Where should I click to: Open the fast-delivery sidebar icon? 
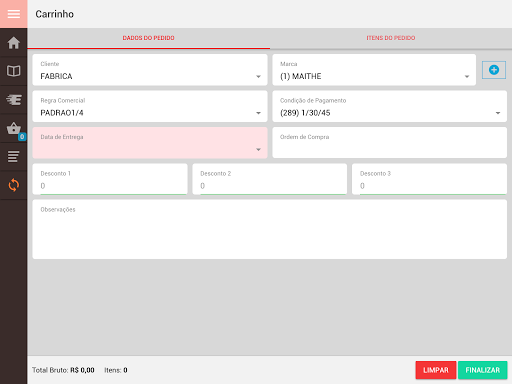(14, 100)
